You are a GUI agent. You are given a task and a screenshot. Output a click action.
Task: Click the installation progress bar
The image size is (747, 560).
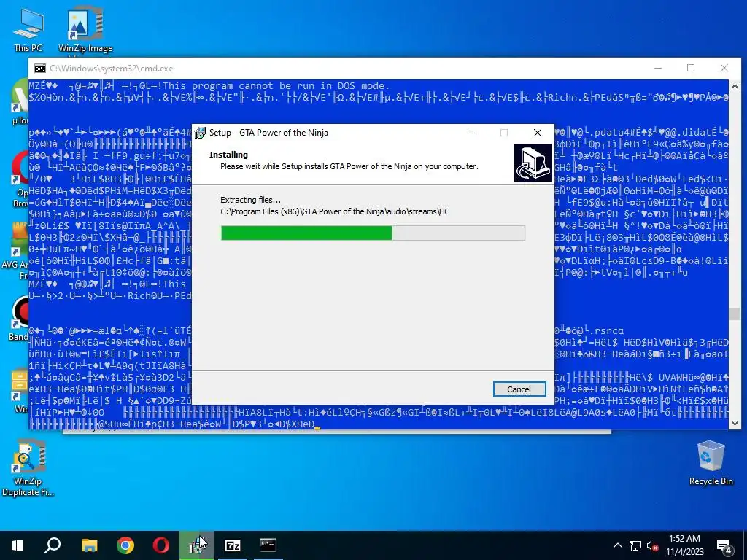click(373, 233)
